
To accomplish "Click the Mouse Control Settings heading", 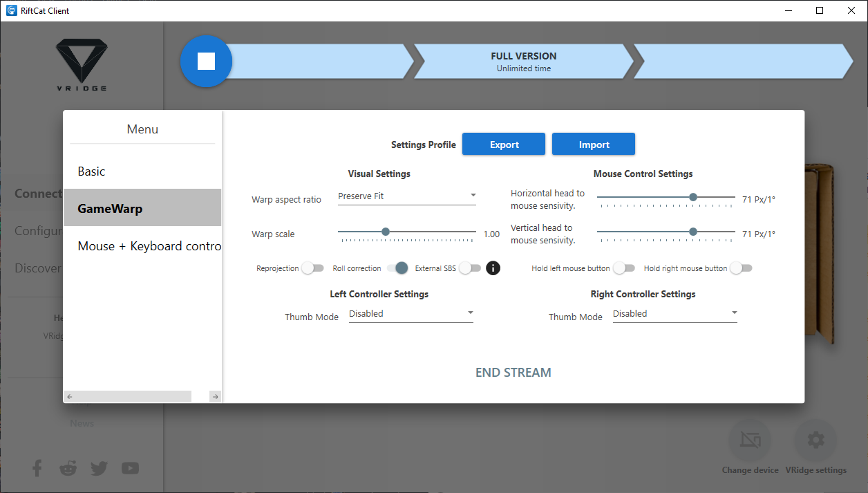I will pyautogui.click(x=643, y=174).
